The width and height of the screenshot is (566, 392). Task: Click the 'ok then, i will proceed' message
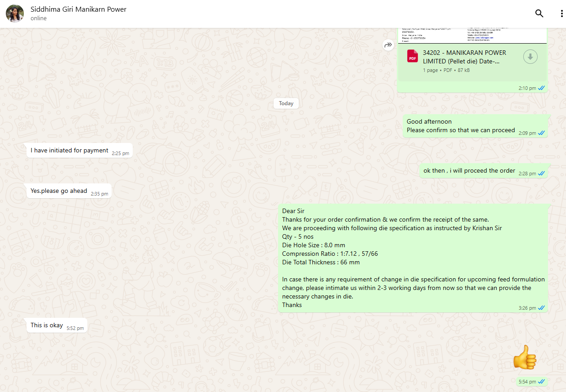(469, 171)
